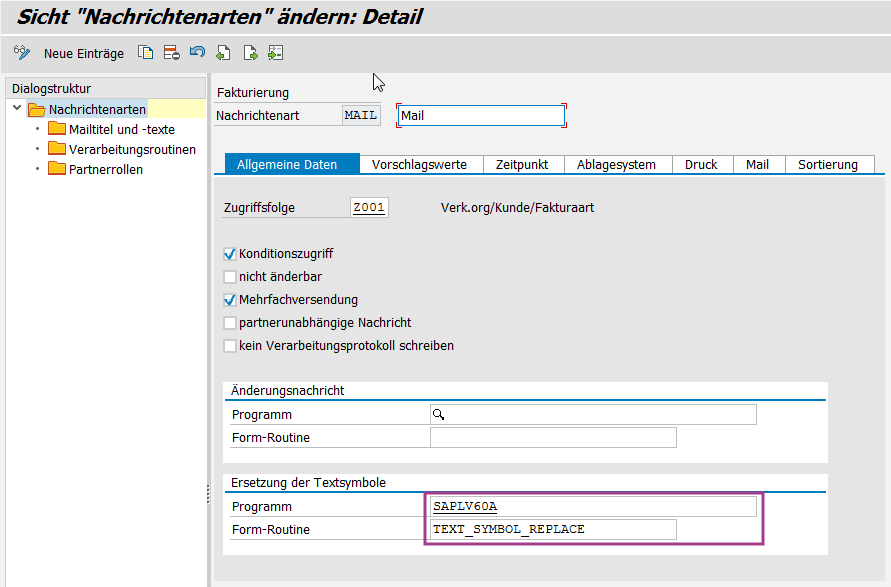Click the TEXT_SYMBOL_REPLACE Form-Routine field
Image resolution: width=891 pixels, height=587 pixels.
pyautogui.click(x=552, y=529)
